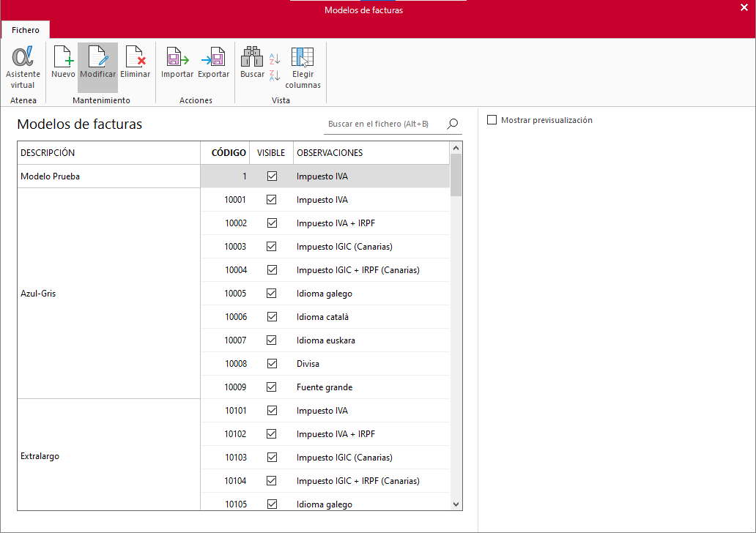Select code 10104 cell

(x=225, y=481)
